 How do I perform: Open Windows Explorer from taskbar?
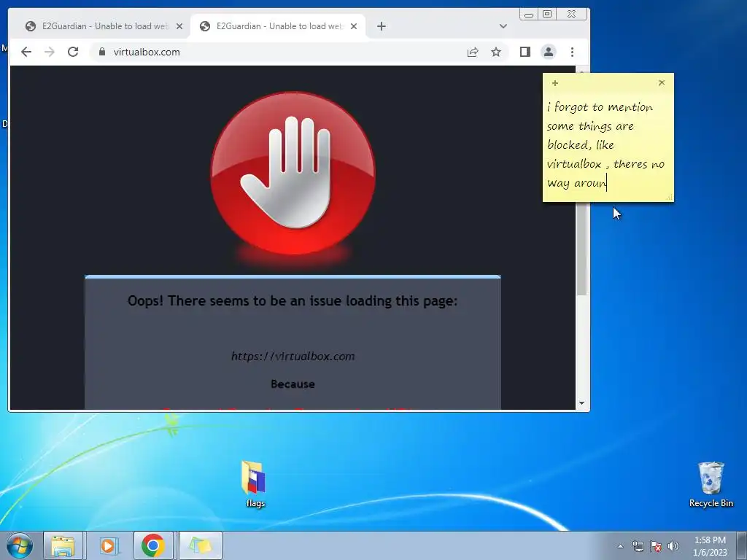[63, 545]
